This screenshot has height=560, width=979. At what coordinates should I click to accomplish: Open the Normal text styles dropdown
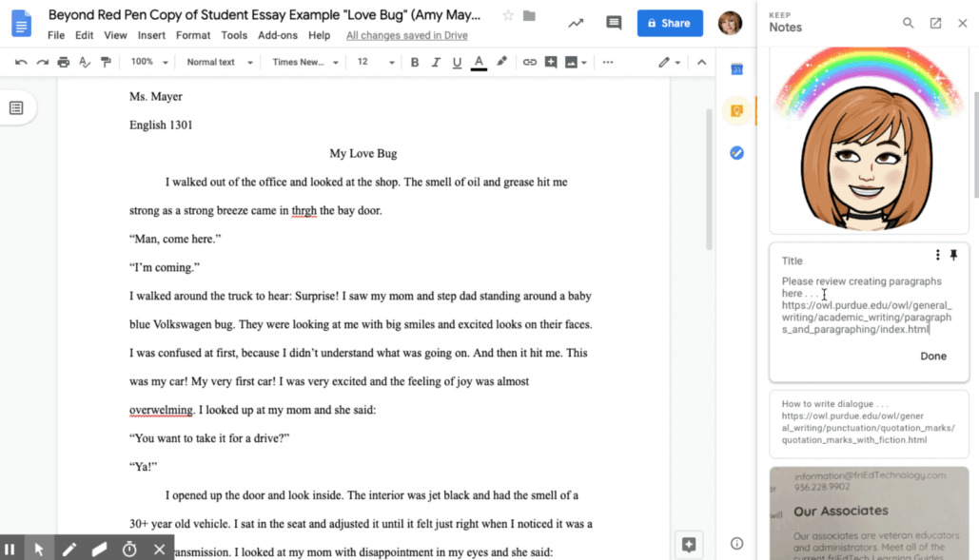pyautogui.click(x=220, y=63)
